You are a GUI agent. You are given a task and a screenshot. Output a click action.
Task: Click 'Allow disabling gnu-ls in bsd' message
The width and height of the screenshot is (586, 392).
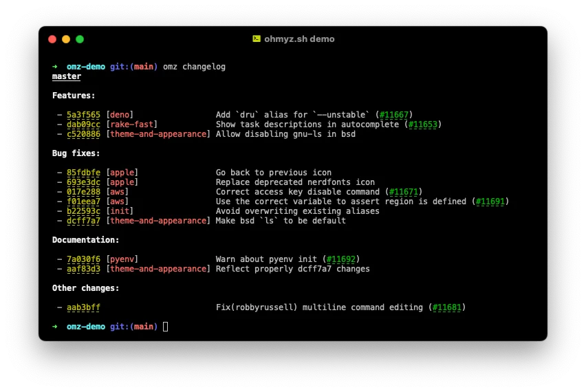pyautogui.click(x=285, y=134)
